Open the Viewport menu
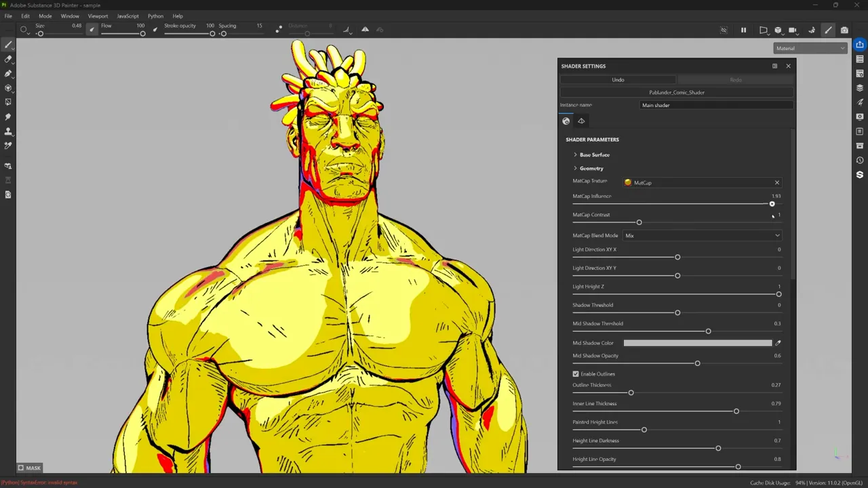868x488 pixels. (98, 16)
